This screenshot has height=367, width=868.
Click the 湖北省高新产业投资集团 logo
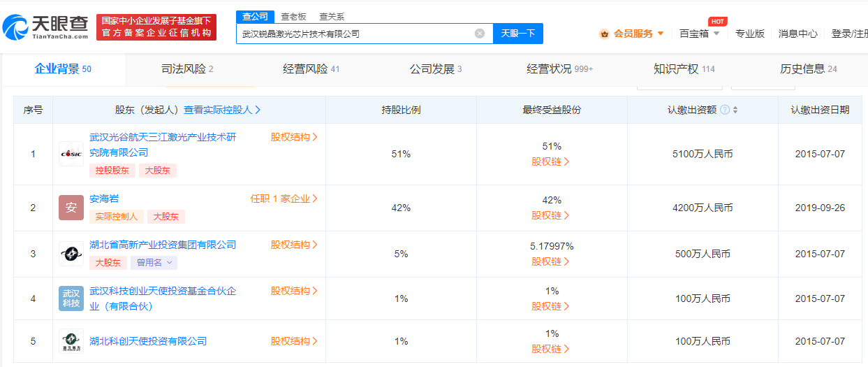[x=71, y=254]
